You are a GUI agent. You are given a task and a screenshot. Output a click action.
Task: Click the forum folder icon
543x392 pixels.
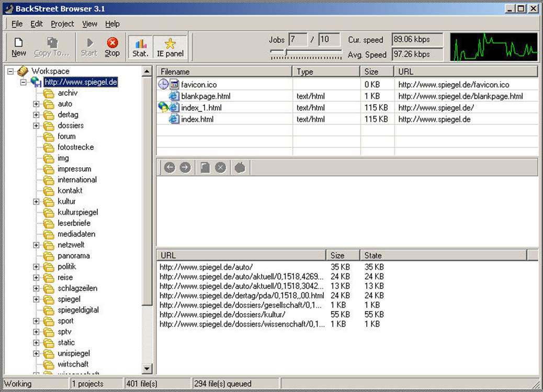[49, 136]
